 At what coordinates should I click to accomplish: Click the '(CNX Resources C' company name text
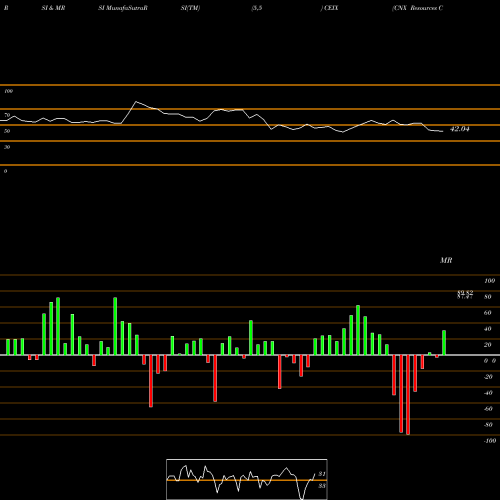417,8
